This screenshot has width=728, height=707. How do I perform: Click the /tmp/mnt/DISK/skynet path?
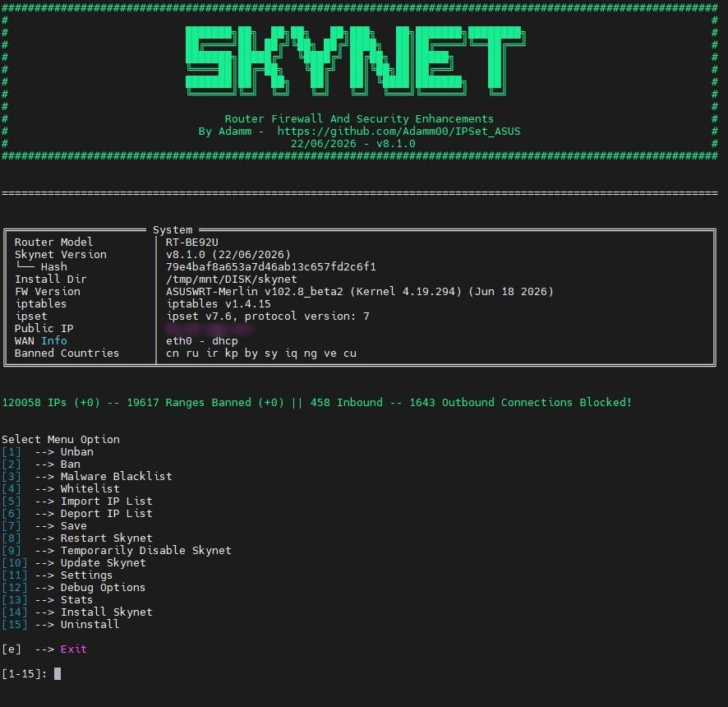tap(231, 280)
